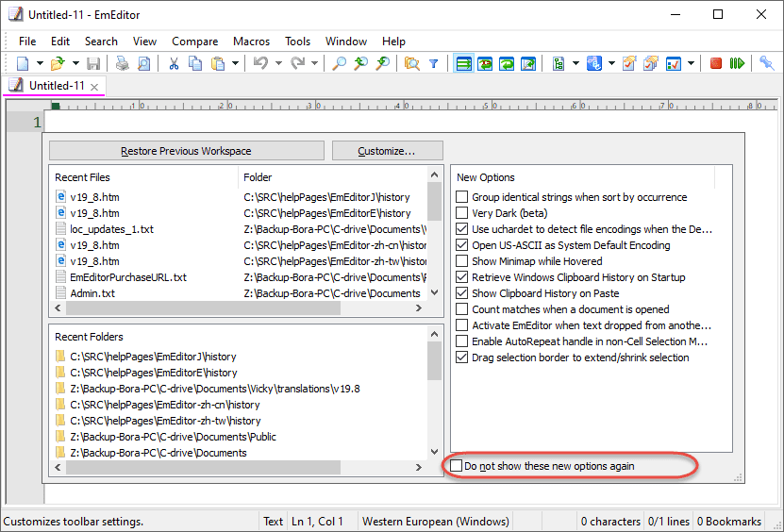Image resolution: width=784 pixels, height=532 pixels.
Task: Open Print Preview from the toolbar
Action: click(x=144, y=63)
